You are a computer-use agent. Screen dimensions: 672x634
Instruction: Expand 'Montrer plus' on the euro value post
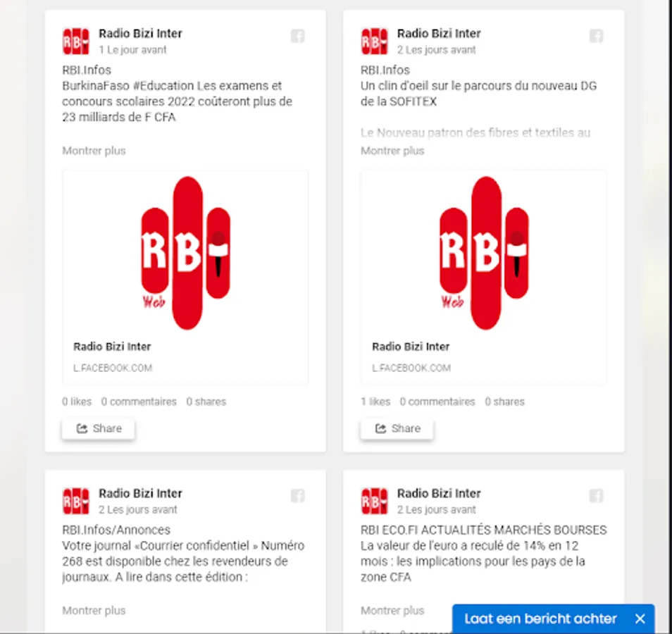(392, 611)
